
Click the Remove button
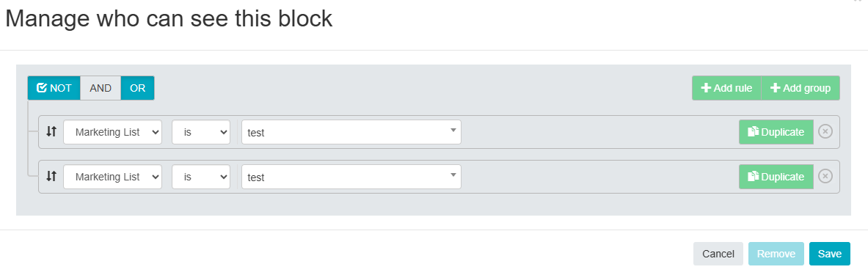776,254
